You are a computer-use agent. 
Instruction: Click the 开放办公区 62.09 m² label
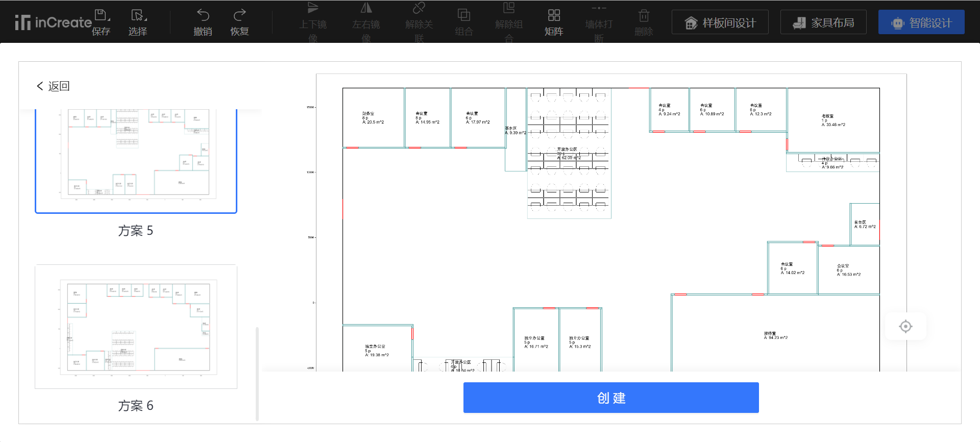(568, 154)
